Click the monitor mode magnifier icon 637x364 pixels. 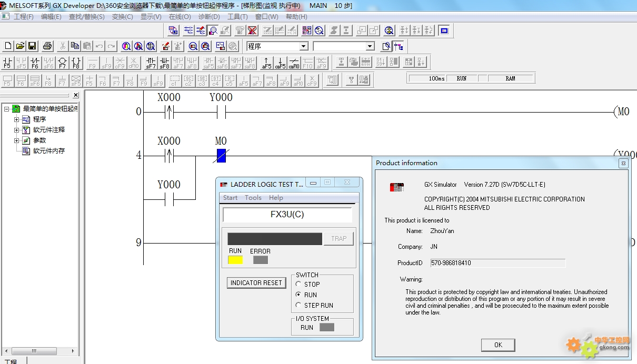[x=213, y=31]
